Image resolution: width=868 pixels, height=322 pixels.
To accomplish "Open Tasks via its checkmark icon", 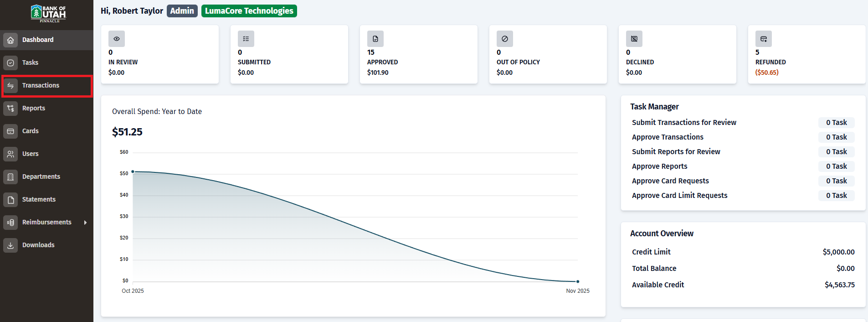I will tap(10, 63).
